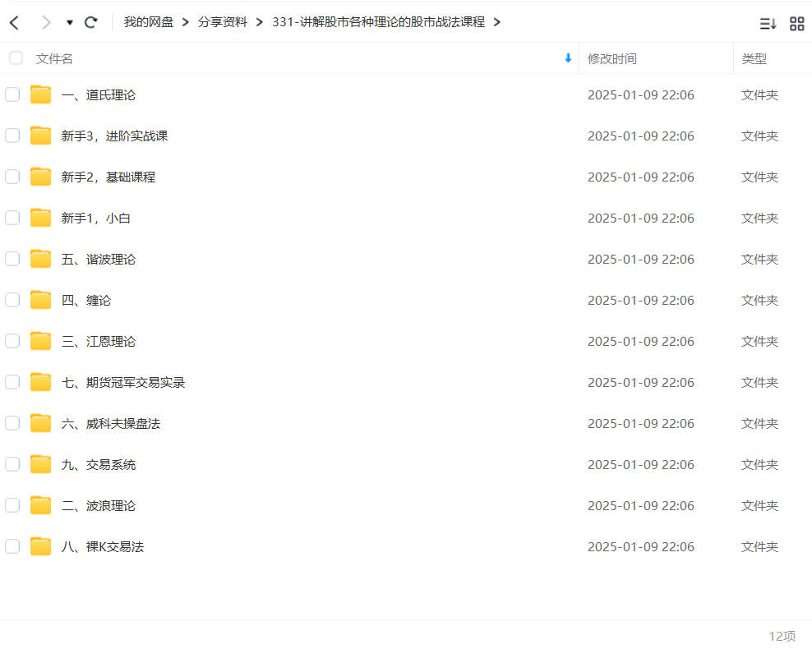Screen dimensions: 812x649
Task: Open 我的网盘 breadcrumb
Action: click(x=148, y=22)
